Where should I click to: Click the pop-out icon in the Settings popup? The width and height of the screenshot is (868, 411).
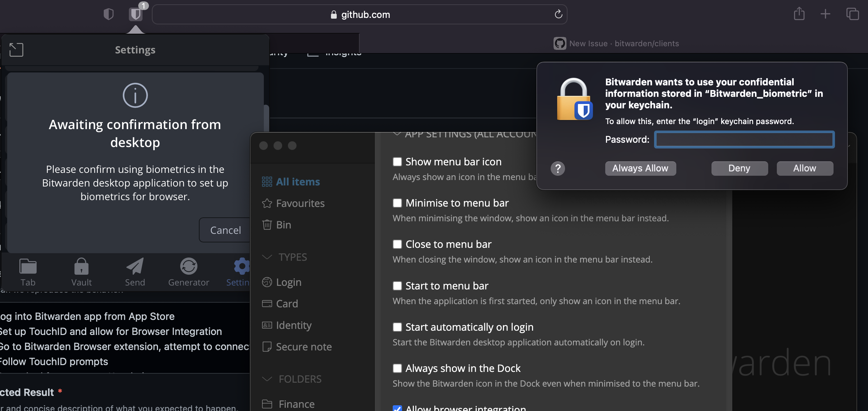pos(16,49)
